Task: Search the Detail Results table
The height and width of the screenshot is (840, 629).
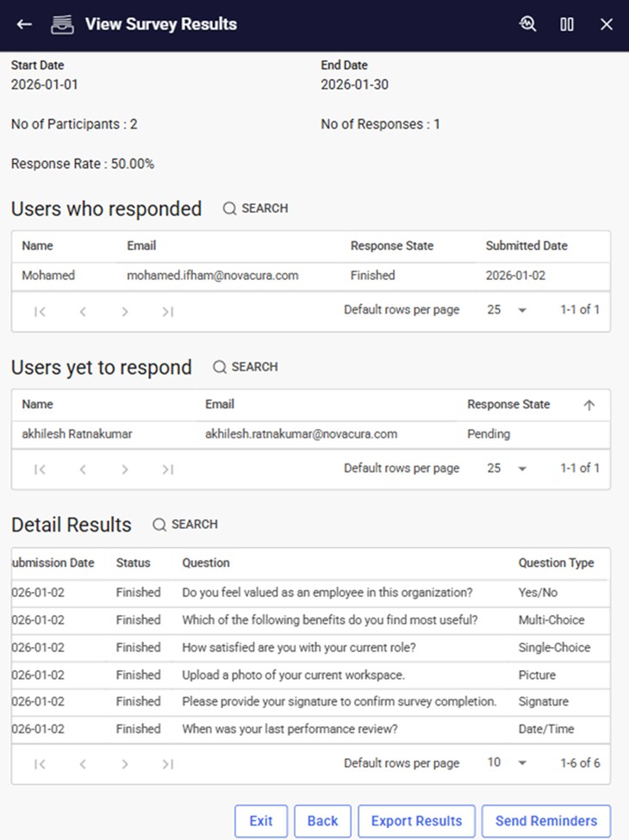Action: (185, 525)
